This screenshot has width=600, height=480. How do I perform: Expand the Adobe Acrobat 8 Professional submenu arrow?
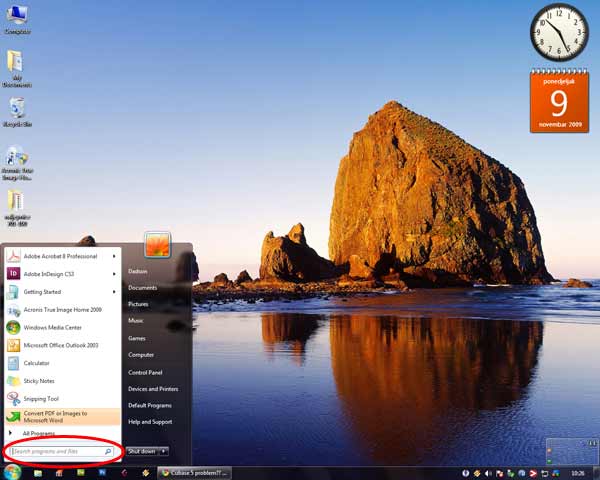(115, 256)
